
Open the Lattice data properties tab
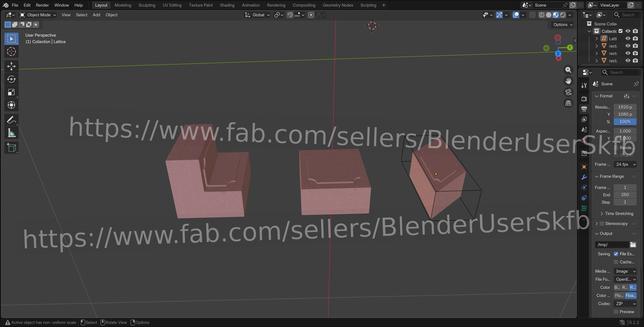pos(584,208)
